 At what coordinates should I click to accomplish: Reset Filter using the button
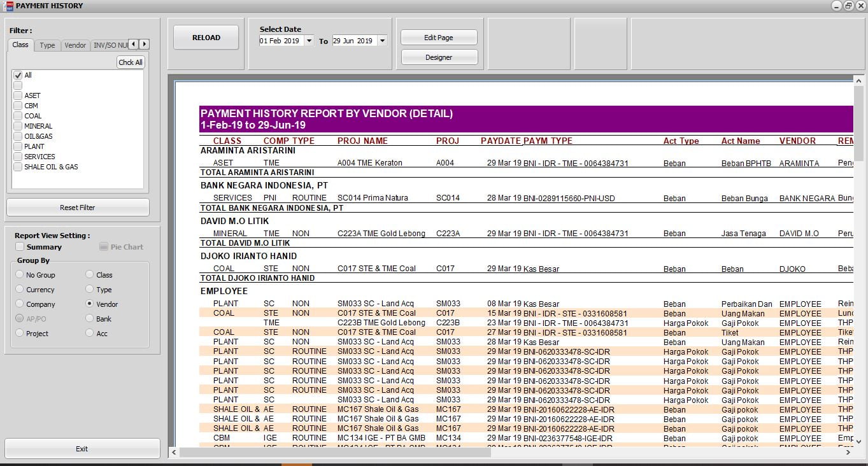[x=78, y=208]
